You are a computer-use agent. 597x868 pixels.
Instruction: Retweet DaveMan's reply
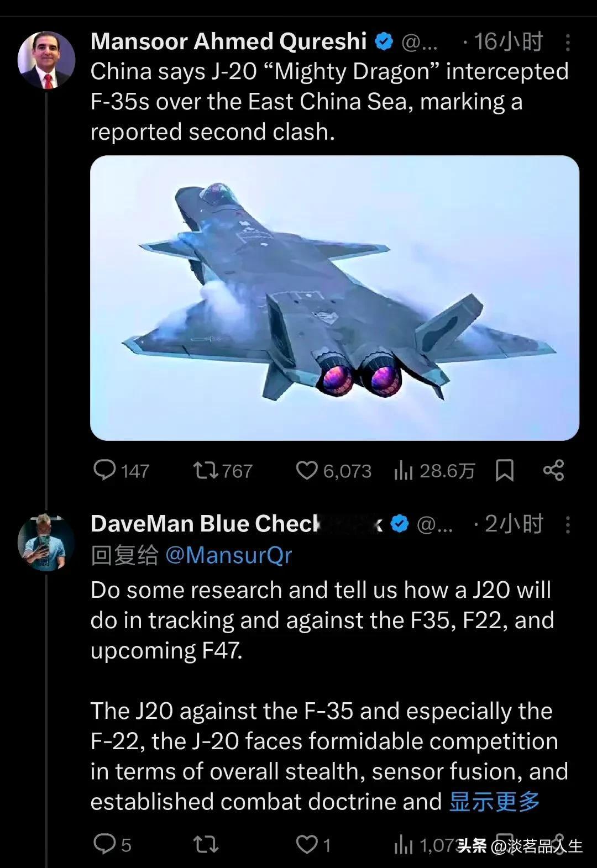coord(206,844)
